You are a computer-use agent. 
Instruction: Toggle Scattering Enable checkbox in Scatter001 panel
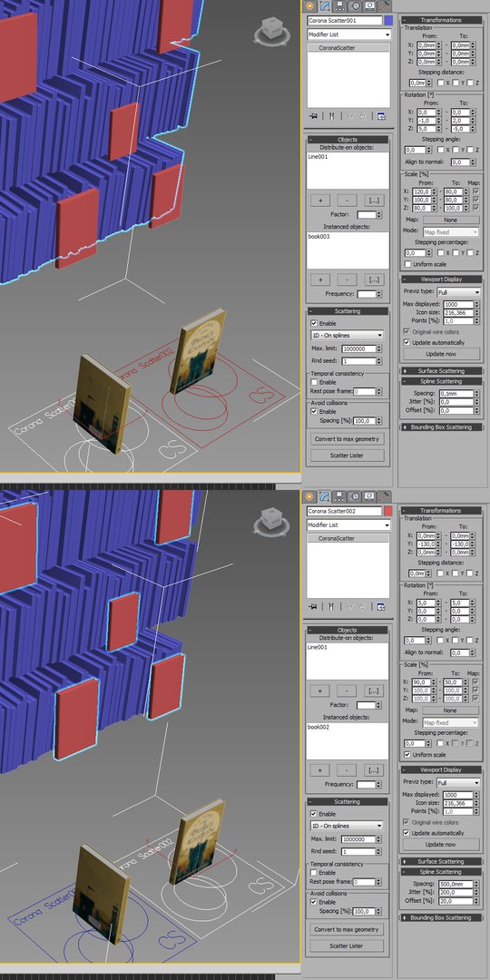[x=314, y=324]
